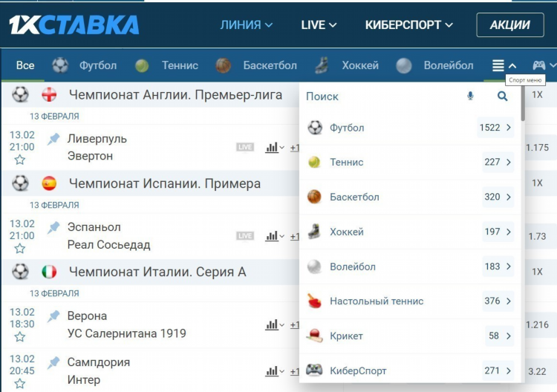Collapse the sport menu hamburger icon
Image resolution: width=557 pixels, height=392 pixels.
(504, 65)
